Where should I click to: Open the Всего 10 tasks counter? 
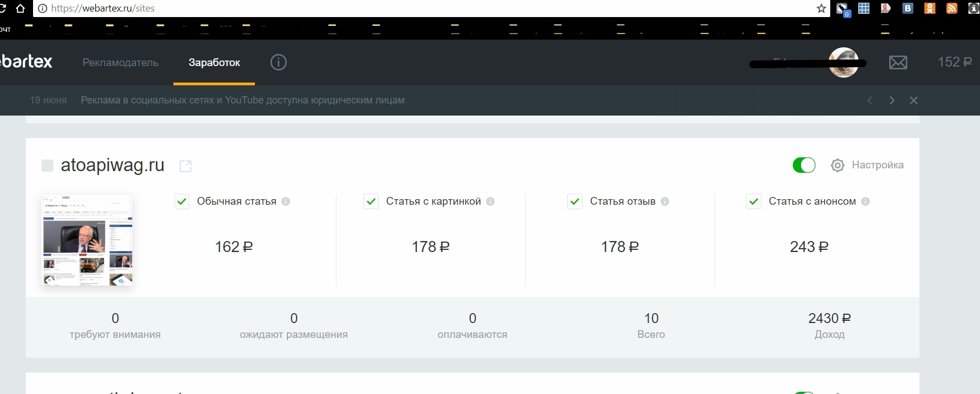click(651, 326)
